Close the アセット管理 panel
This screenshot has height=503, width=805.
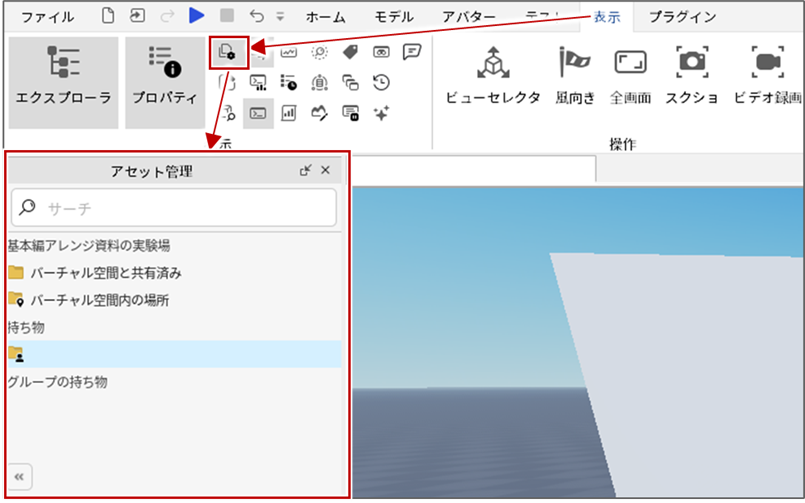click(x=325, y=170)
